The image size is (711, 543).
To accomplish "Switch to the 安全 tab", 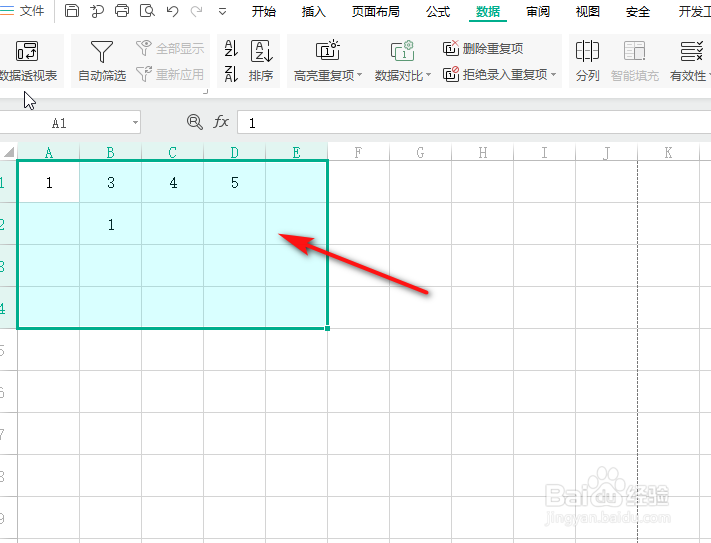I will (x=638, y=11).
